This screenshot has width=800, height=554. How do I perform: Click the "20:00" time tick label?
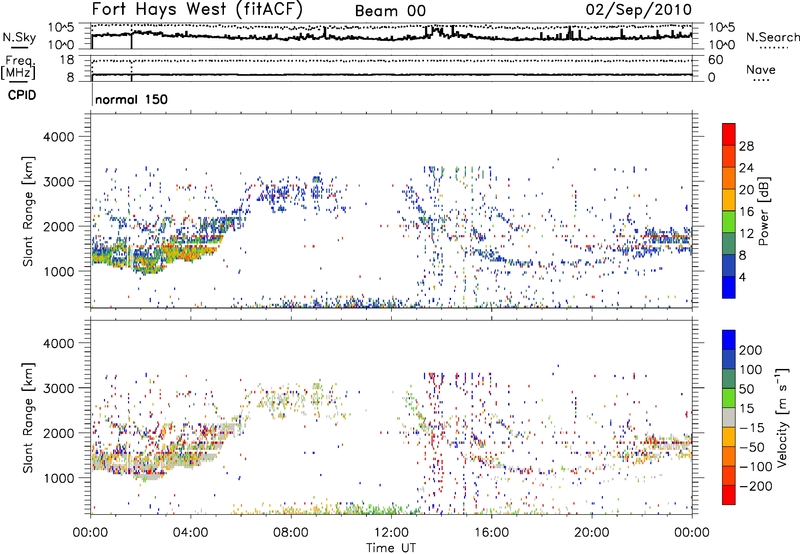(x=591, y=533)
